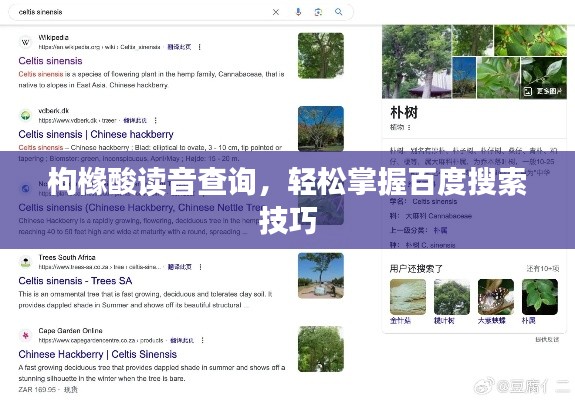Click the Trees South Africa favicon
The height and width of the screenshot is (400, 575).
(25, 262)
